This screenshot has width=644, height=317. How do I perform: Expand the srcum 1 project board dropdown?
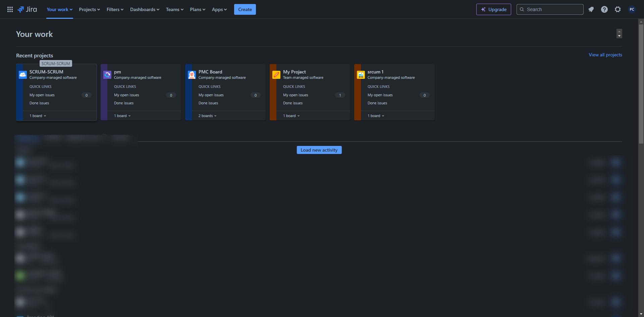(x=376, y=116)
